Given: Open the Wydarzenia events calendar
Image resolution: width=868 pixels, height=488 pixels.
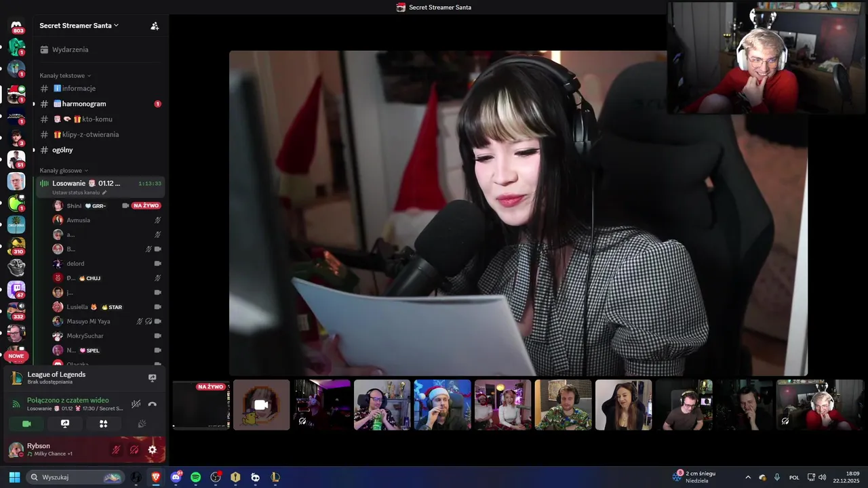Looking at the screenshot, I should (99, 49).
